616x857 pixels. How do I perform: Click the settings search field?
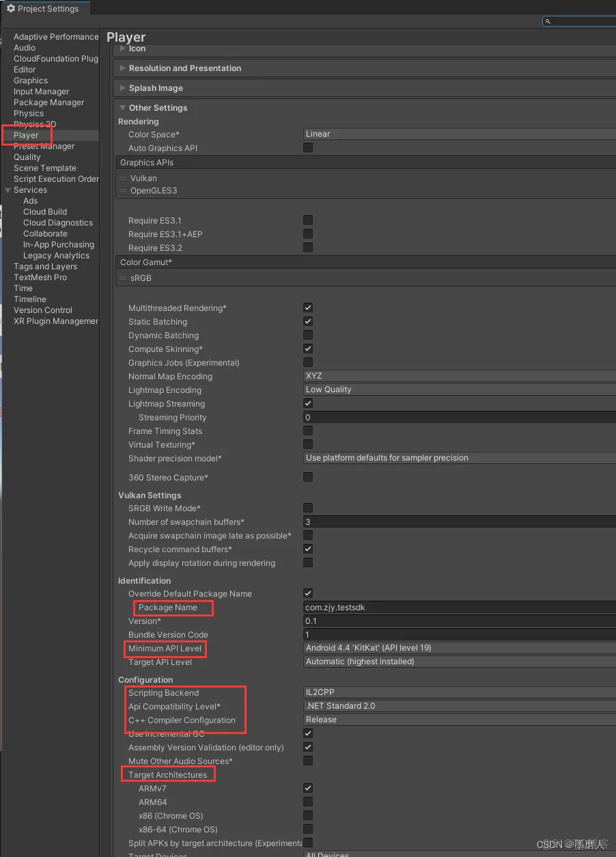click(579, 21)
